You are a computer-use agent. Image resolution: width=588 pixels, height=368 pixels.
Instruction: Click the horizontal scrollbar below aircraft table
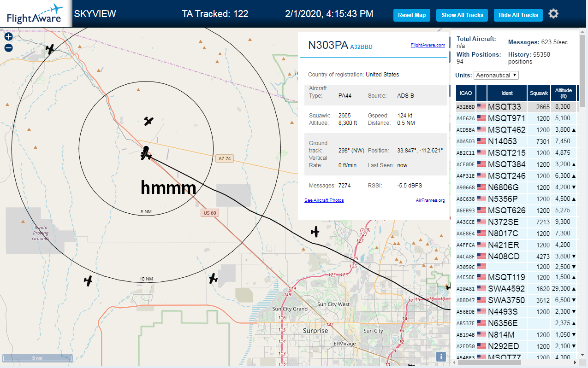(x=489, y=363)
